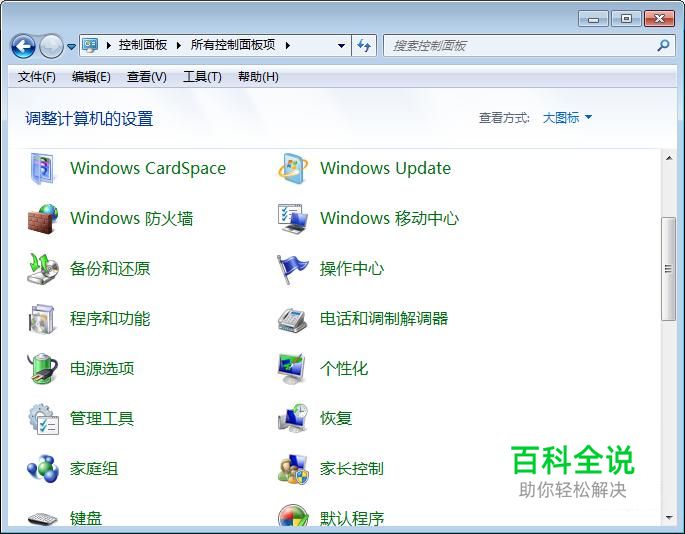
Task: Open the Windows CardSpace link
Action: (148, 168)
